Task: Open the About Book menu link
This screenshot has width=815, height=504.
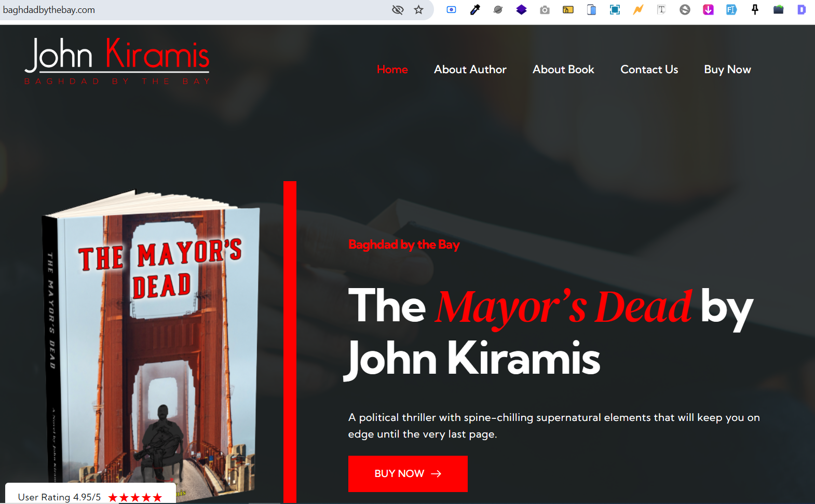Action: click(x=563, y=70)
